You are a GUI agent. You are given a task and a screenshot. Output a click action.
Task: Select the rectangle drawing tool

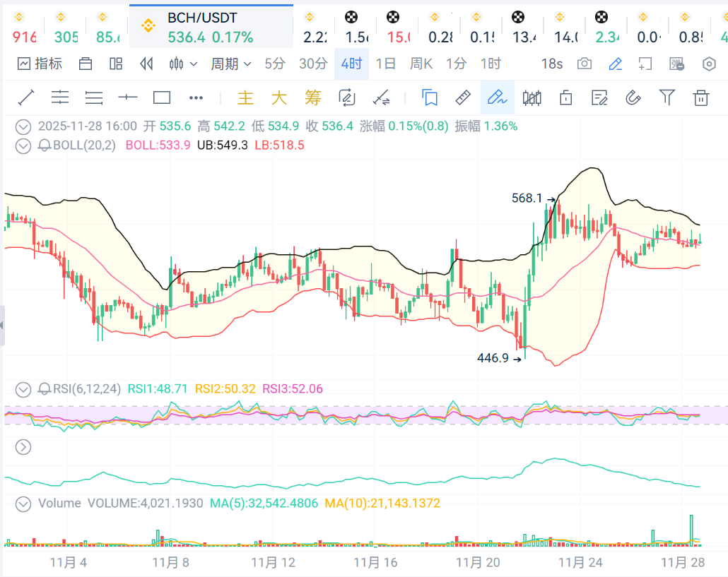coord(162,97)
